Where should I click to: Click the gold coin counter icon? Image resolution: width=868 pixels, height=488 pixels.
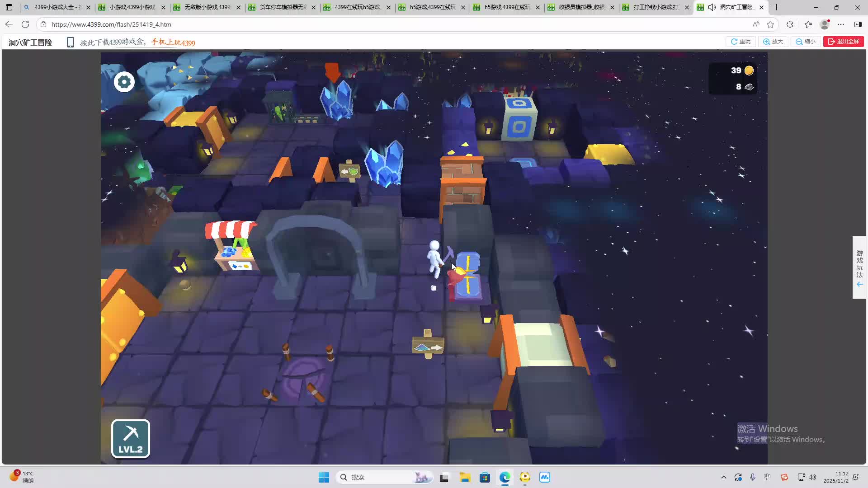(x=749, y=70)
